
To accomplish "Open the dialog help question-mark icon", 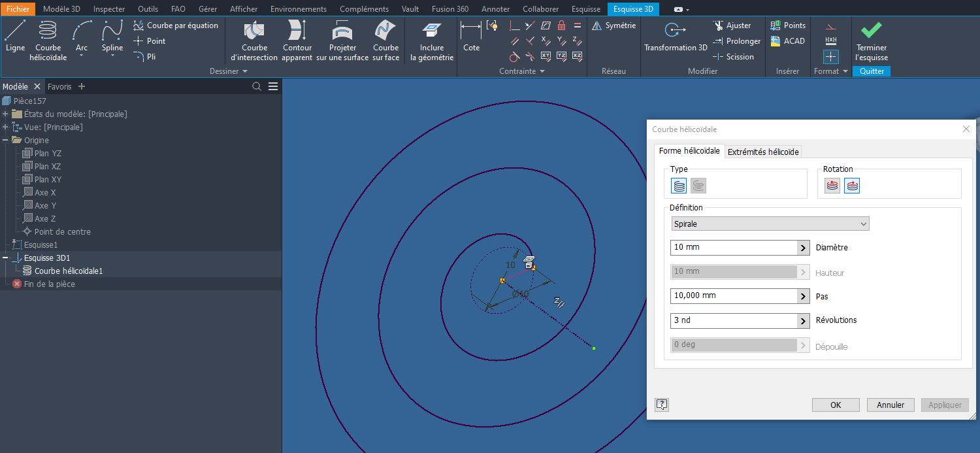I will pyautogui.click(x=661, y=405).
